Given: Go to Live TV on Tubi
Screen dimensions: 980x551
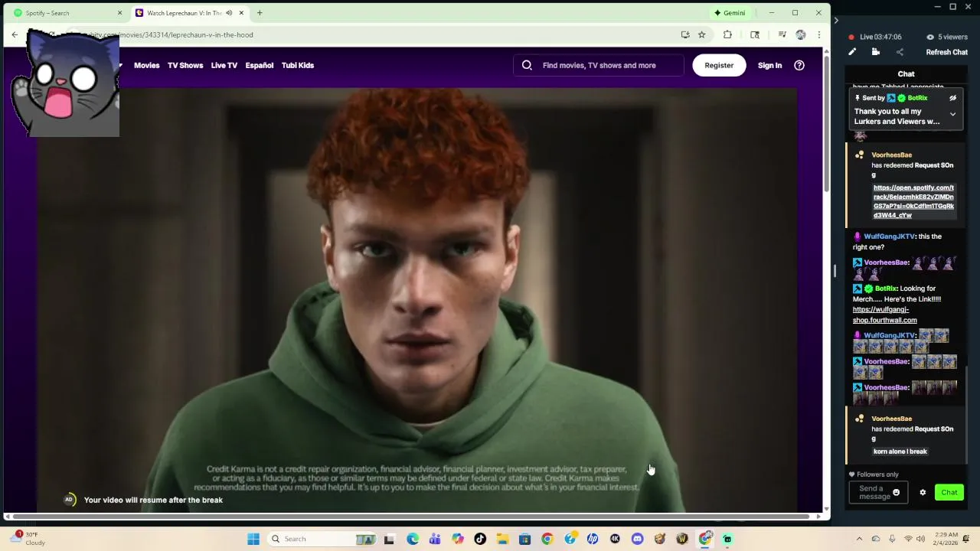Looking at the screenshot, I should [x=224, y=65].
